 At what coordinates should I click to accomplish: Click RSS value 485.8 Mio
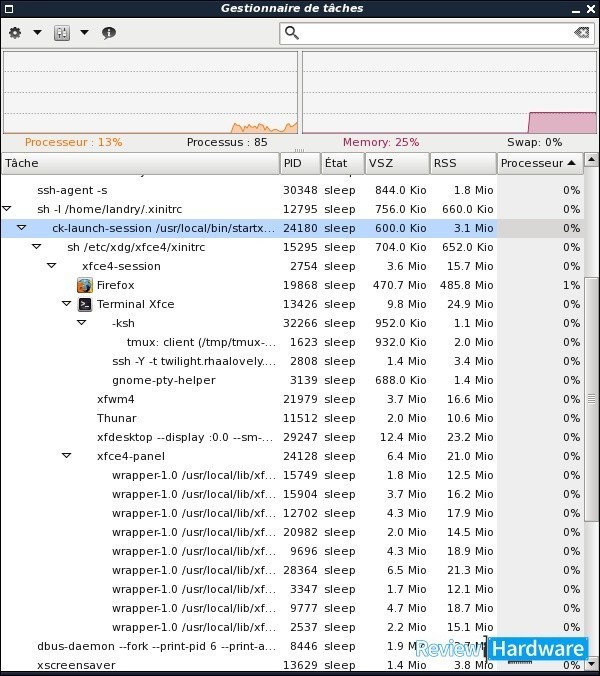point(466,285)
